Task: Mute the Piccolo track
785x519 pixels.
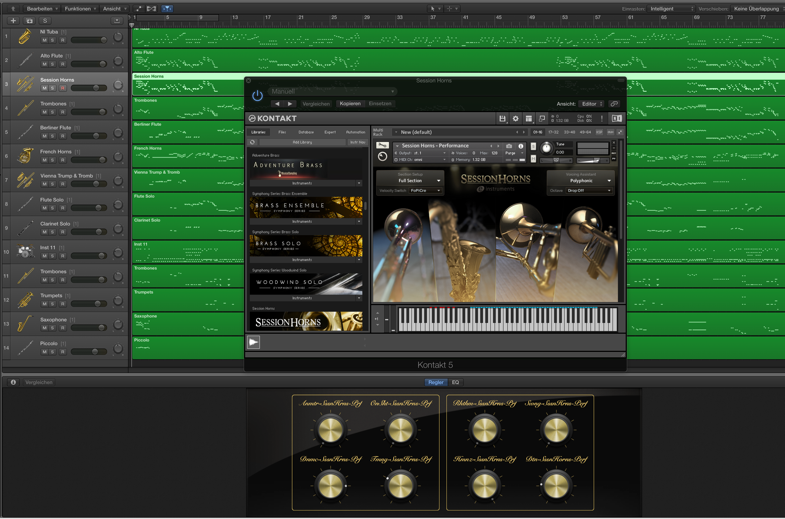Action: 44,352
